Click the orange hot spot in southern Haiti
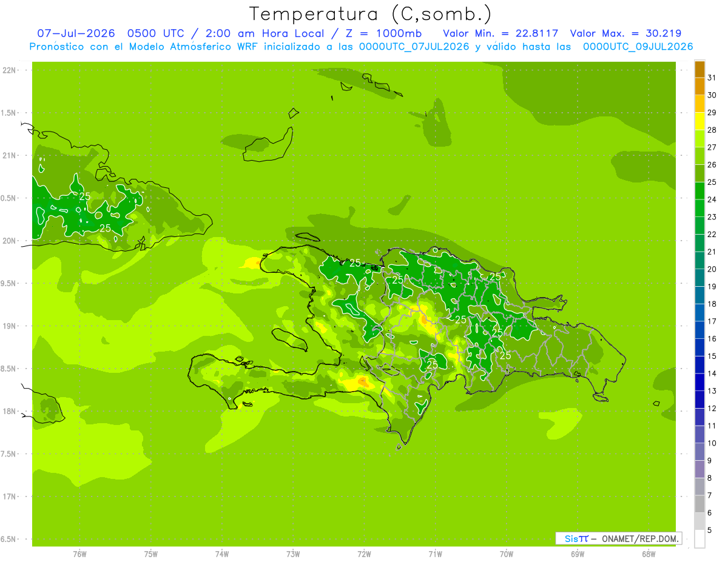The image size is (728, 562). tap(363, 381)
